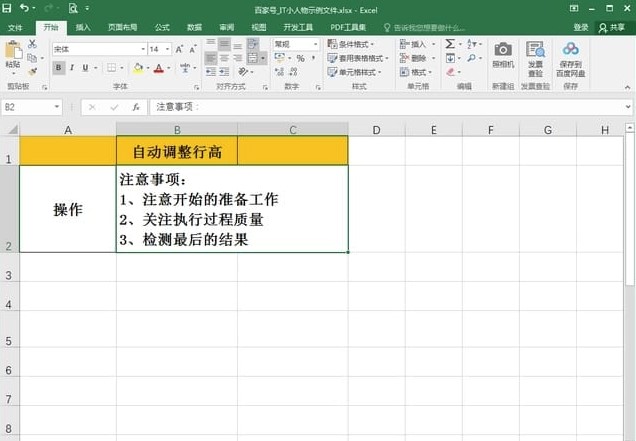Toggle Italic formatting button
This screenshot has height=441, width=636.
coord(71,68)
